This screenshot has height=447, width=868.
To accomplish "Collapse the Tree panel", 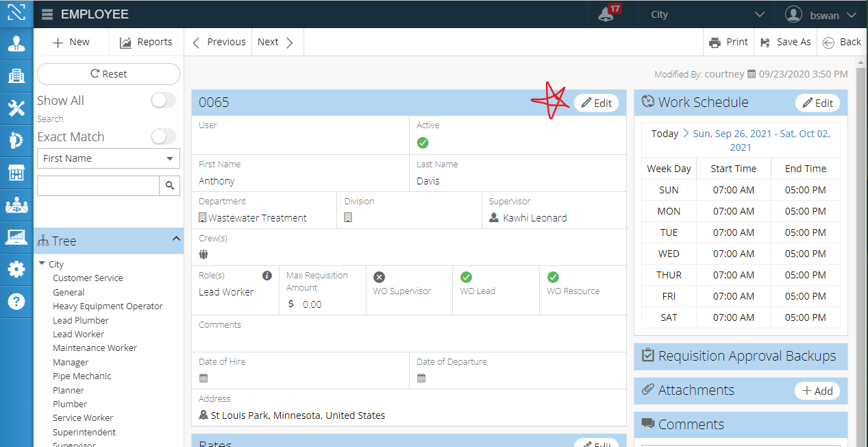I will click(x=176, y=239).
